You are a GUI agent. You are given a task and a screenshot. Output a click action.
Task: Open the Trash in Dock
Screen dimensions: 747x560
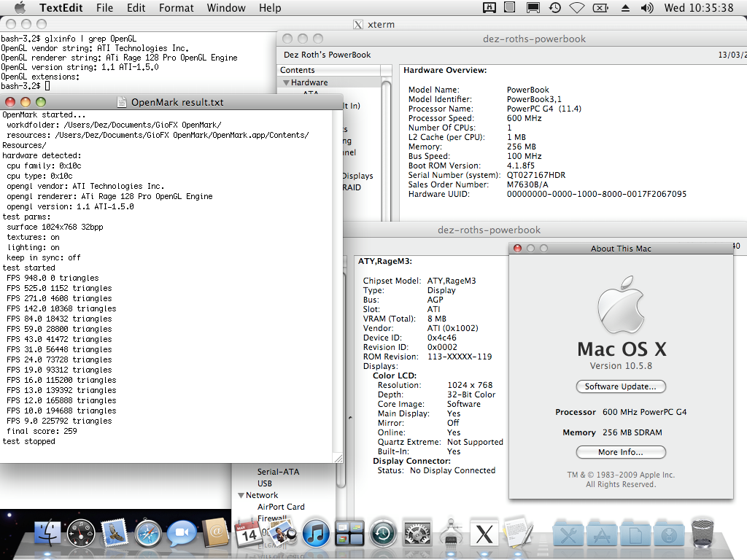pyautogui.click(x=703, y=533)
